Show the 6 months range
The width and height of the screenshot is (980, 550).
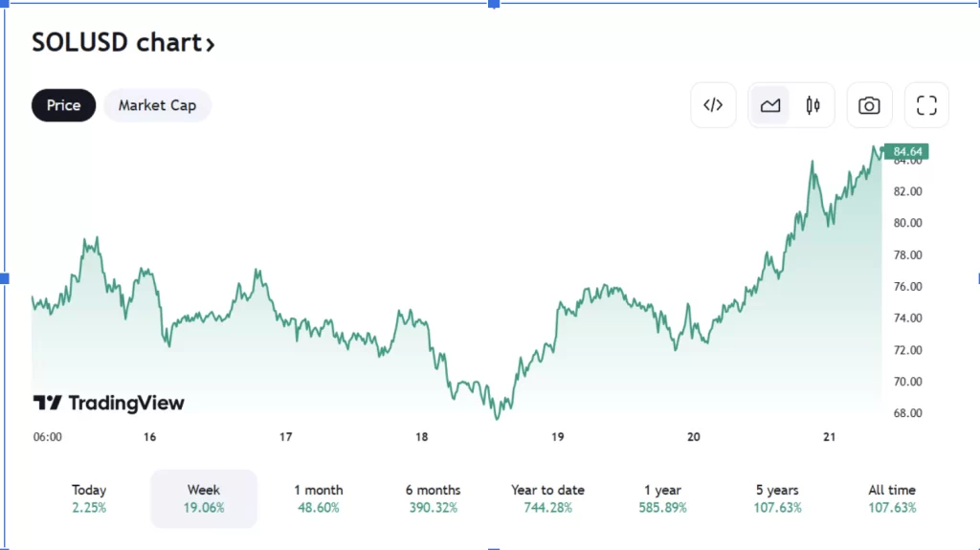point(433,498)
